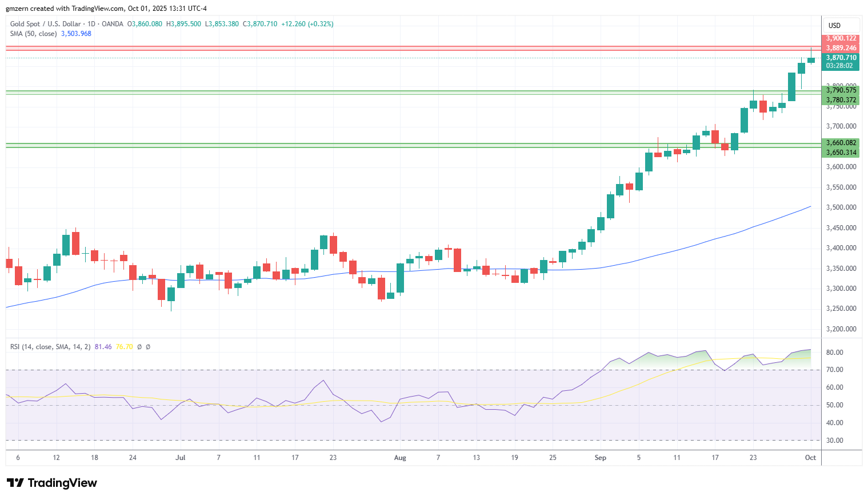
Task: Select the green level label 3,660.082
Action: point(841,143)
